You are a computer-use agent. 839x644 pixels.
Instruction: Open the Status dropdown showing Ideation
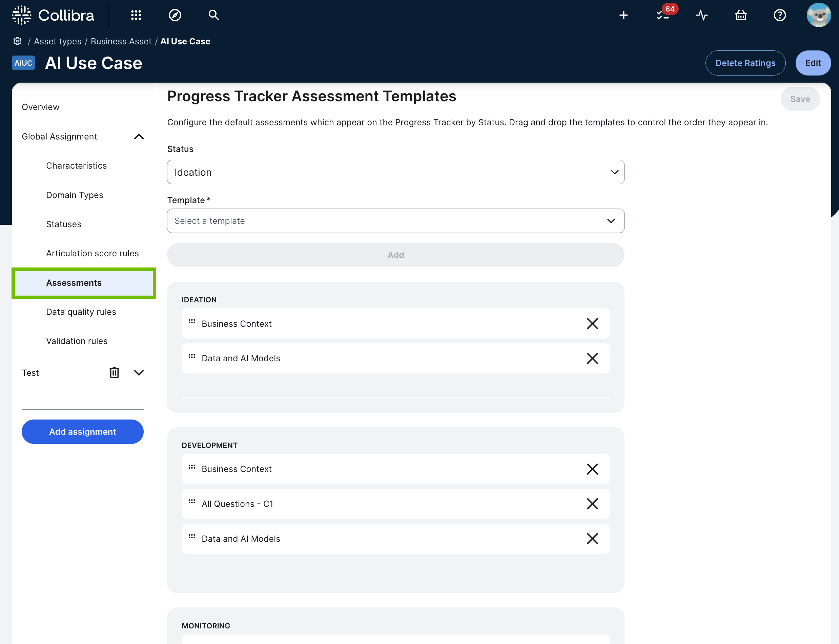coord(395,172)
